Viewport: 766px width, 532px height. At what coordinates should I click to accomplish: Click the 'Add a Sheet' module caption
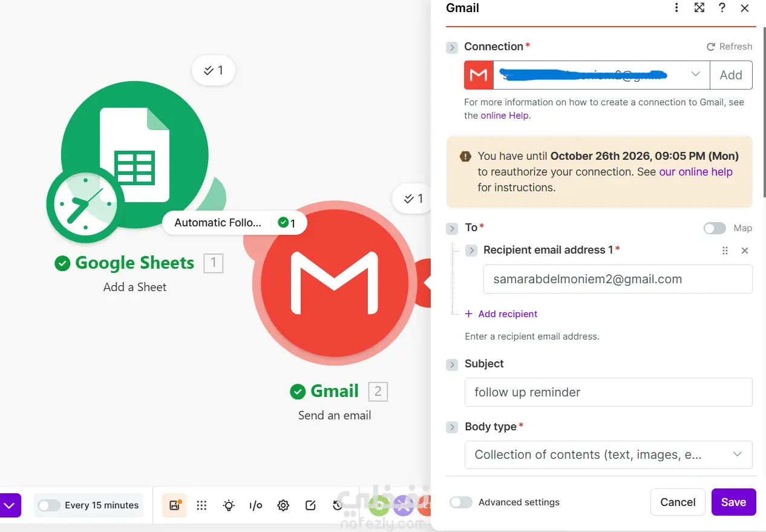135,287
